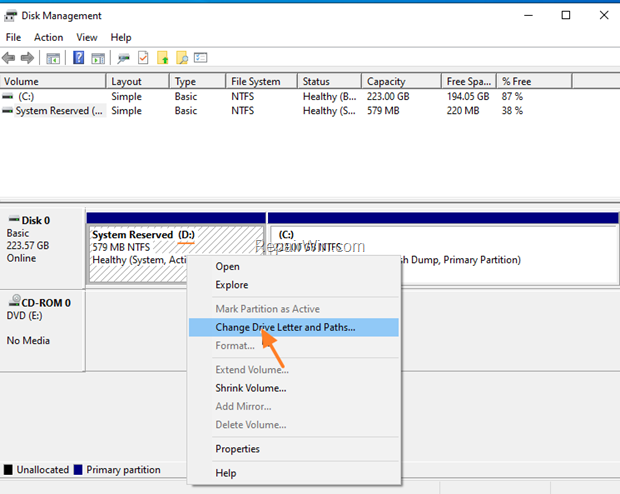
Task: Click the Back arrow toolbar icon
Action: point(8,58)
